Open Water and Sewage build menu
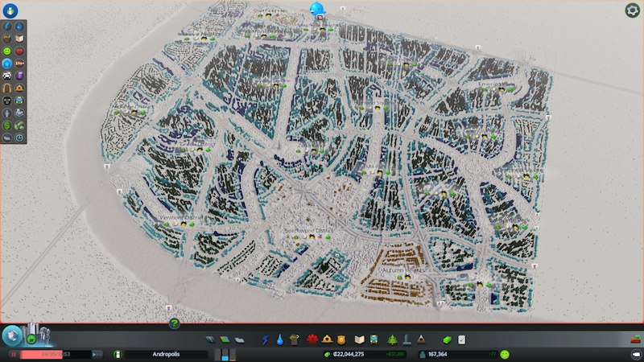Screen dimensions: 644x362 point(279,339)
